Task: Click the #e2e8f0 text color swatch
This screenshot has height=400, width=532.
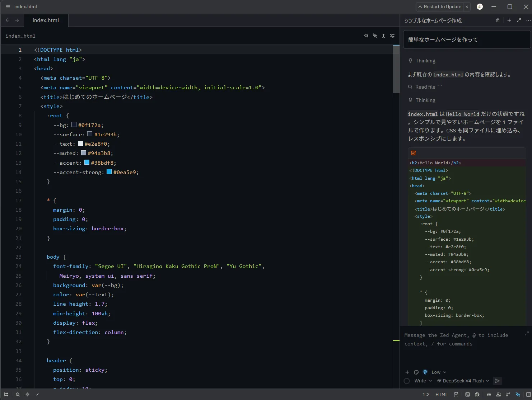Action: 80,143
